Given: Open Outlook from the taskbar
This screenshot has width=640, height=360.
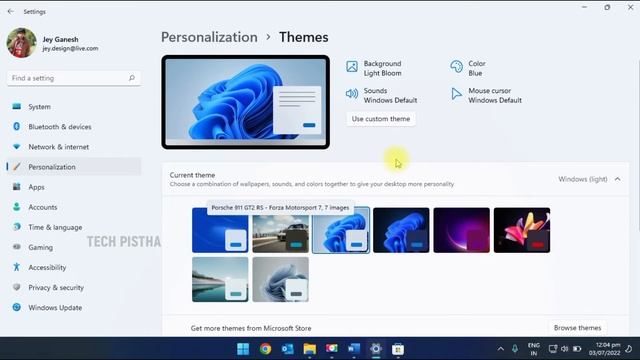Looking at the screenshot, I should (287, 349).
